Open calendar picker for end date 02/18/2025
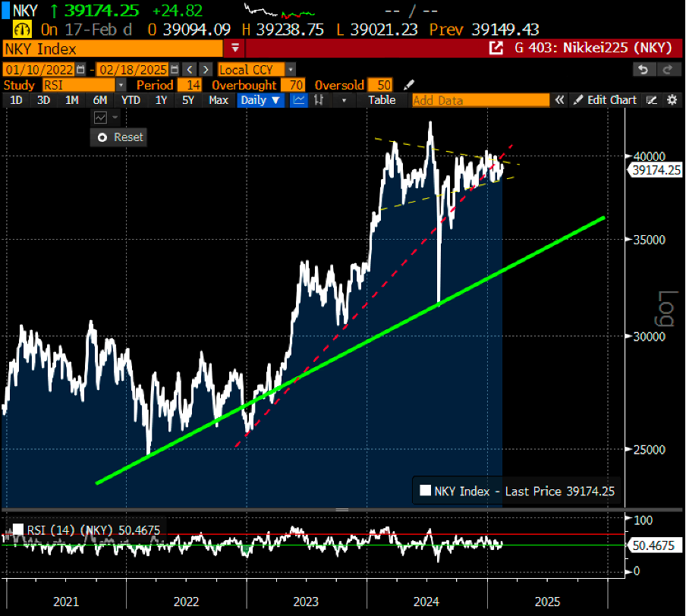686x616 pixels. point(174,70)
